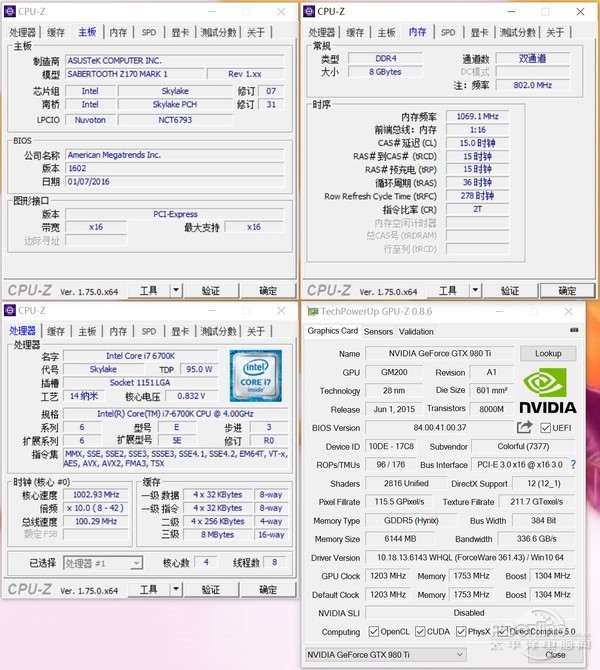The width and height of the screenshot is (600, 670).
Task: Toggle the CUDA computing checkbox
Action: point(418,632)
